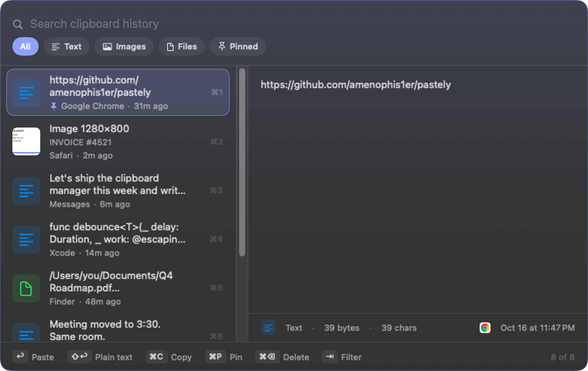588x371 pixels.
Task: Click the text icon of the github.com entry
Action: pos(26,93)
